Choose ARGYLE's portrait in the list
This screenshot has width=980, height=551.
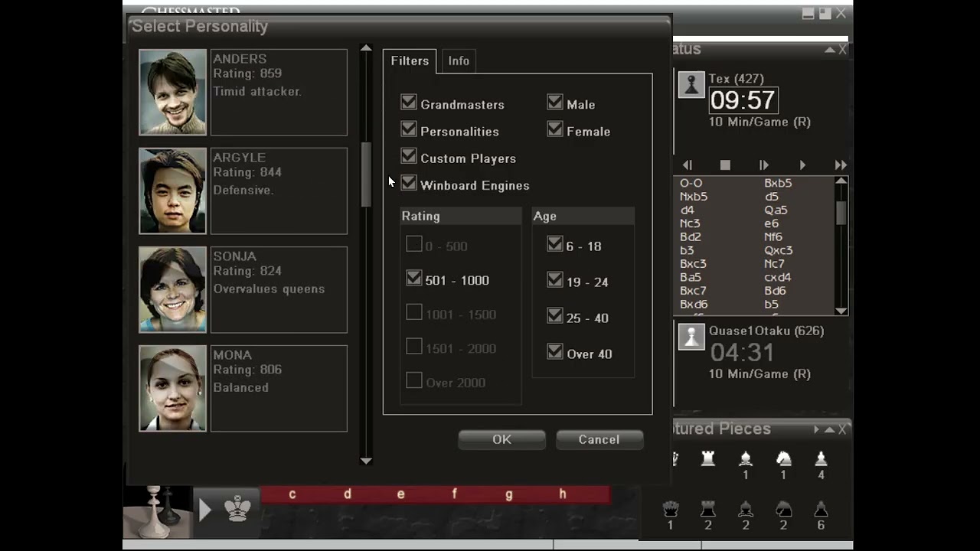(173, 191)
